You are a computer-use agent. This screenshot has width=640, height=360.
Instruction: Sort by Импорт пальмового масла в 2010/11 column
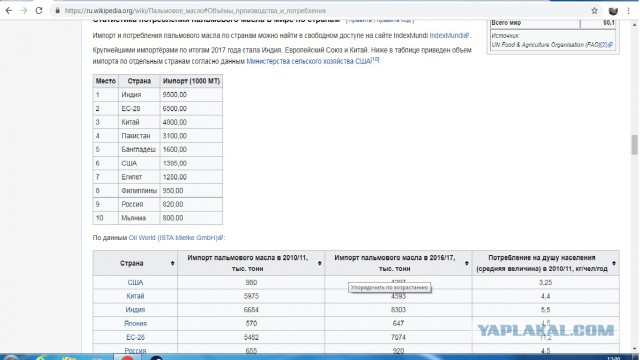pos(320,263)
